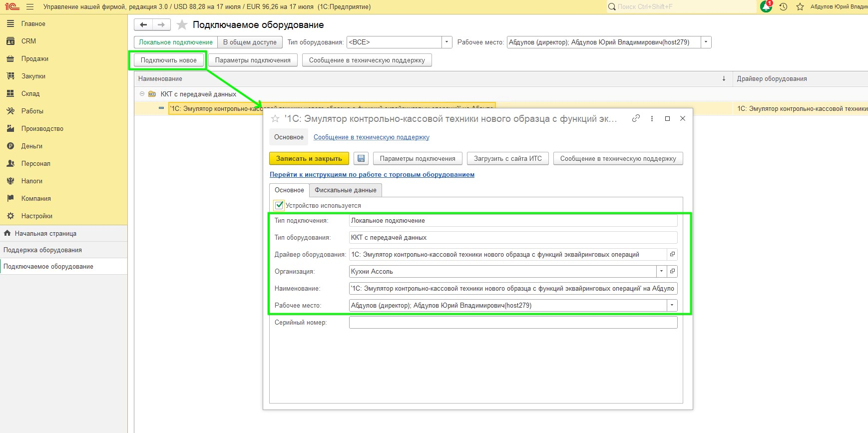
Task: Expand Рабочее место dropdown in main toolbar
Action: click(706, 42)
